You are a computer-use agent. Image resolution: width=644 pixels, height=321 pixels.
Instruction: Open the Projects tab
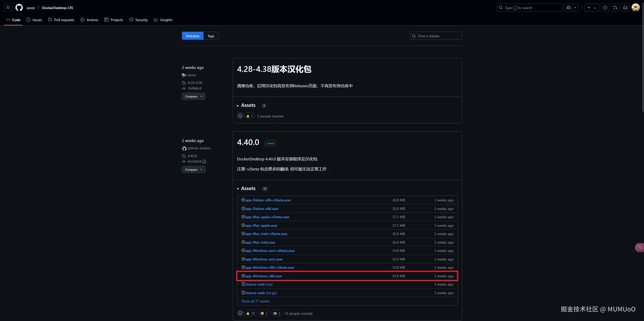114,20
